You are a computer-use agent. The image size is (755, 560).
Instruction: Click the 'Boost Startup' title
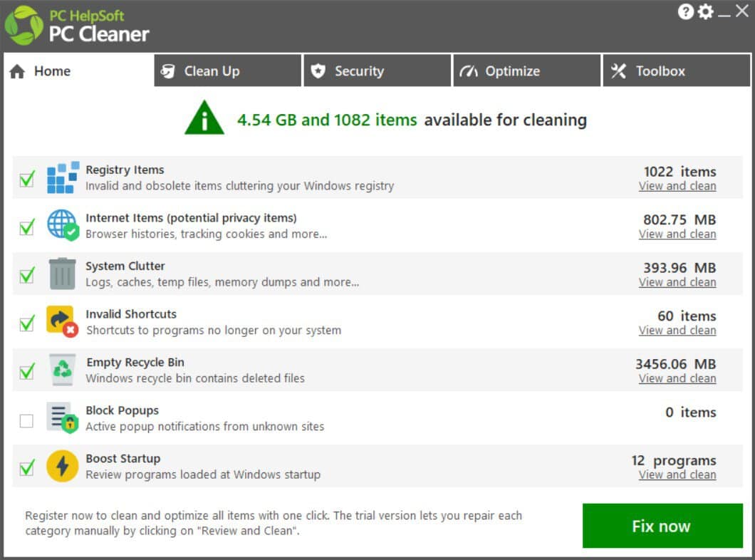[x=123, y=459]
